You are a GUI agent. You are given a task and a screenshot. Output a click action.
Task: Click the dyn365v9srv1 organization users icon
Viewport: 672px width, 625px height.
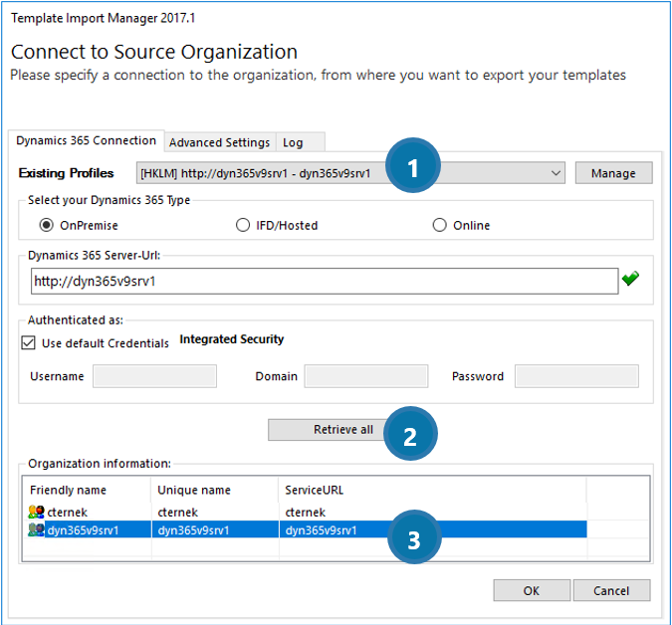36,529
